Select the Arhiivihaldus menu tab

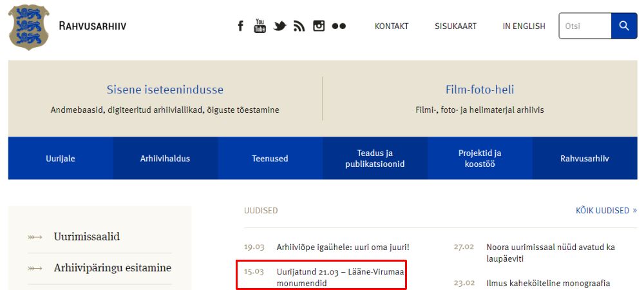[165, 159]
